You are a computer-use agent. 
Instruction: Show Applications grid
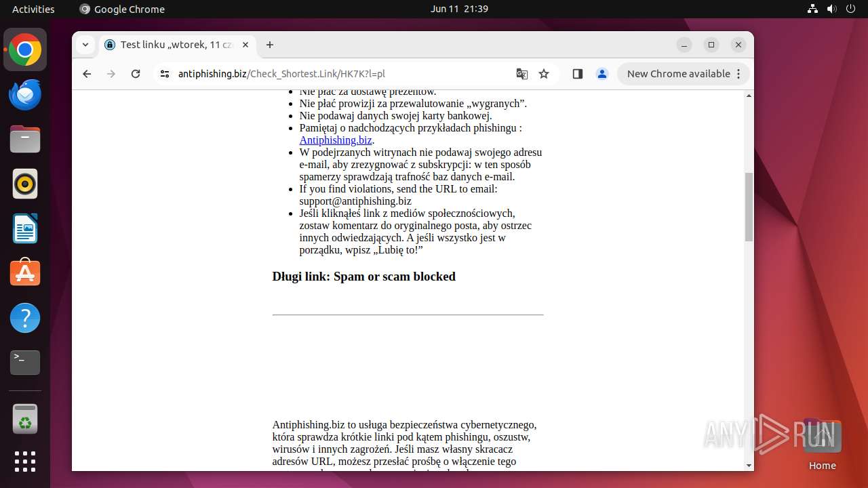pos(25,462)
